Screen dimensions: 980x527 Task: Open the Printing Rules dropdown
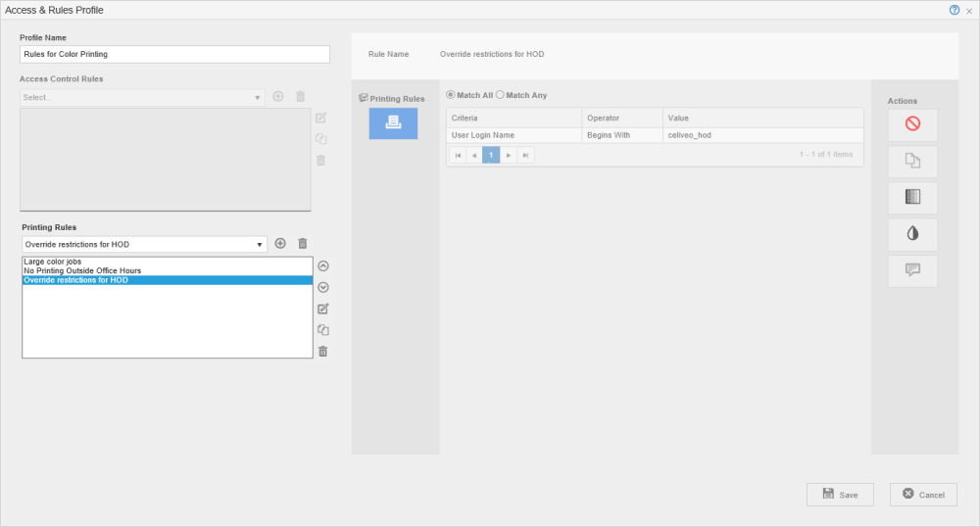pyautogui.click(x=144, y=244)
